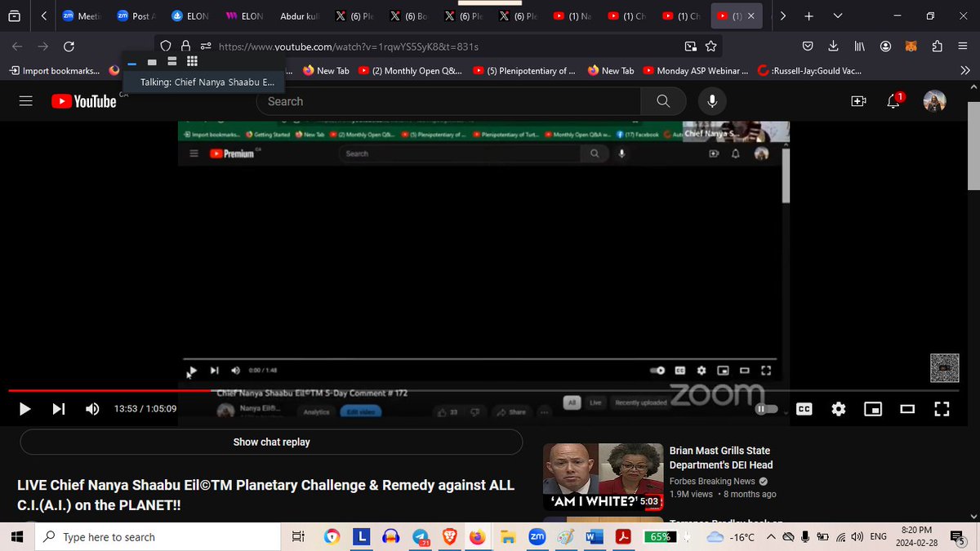Play the paused YouTube video
Screen dimensions: 980x551
point(24,409)
